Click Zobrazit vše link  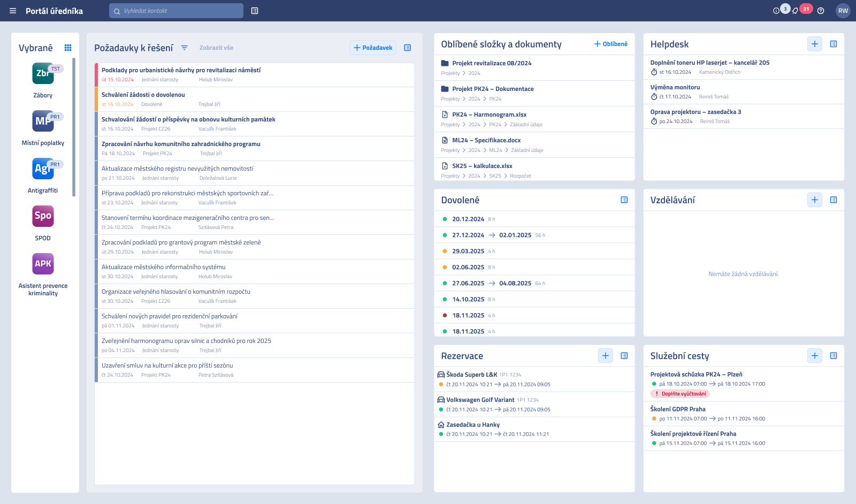[x=216, y=48]
